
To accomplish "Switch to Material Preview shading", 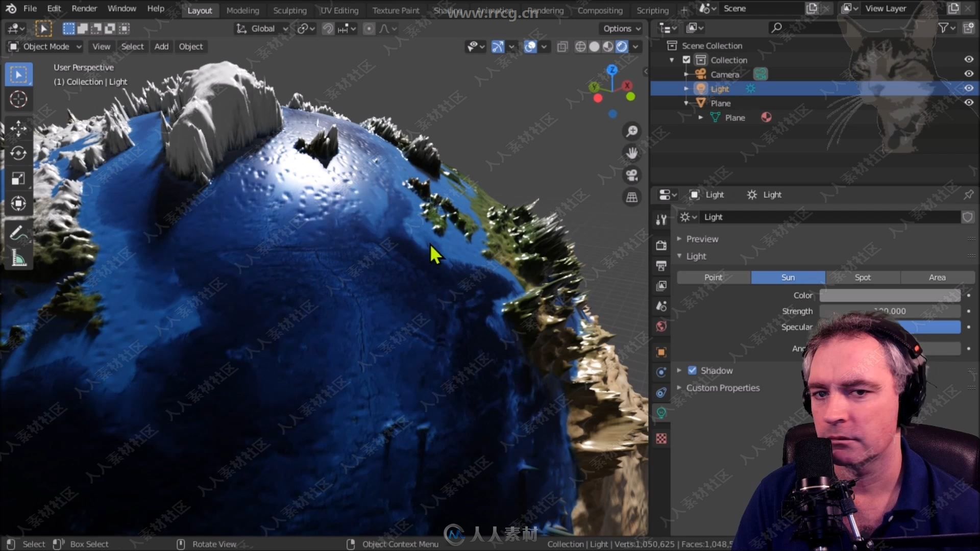I will (608, 47).
